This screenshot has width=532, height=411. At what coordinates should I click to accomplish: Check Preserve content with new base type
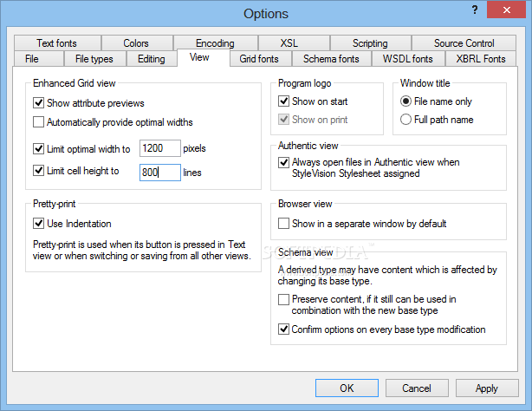[x=283, y=300]
